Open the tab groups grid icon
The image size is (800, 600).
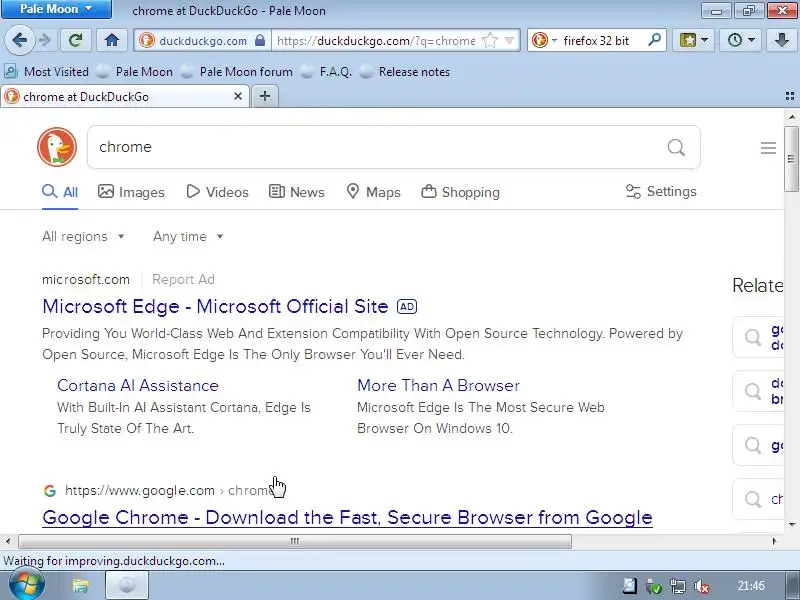pos(790,96)
